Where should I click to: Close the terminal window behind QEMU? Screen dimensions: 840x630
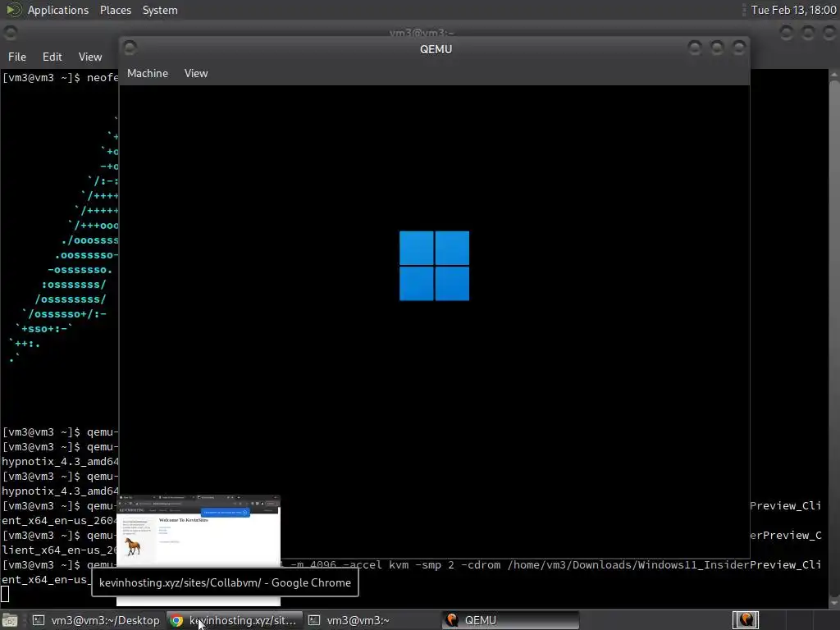click(x=830, y=33)
